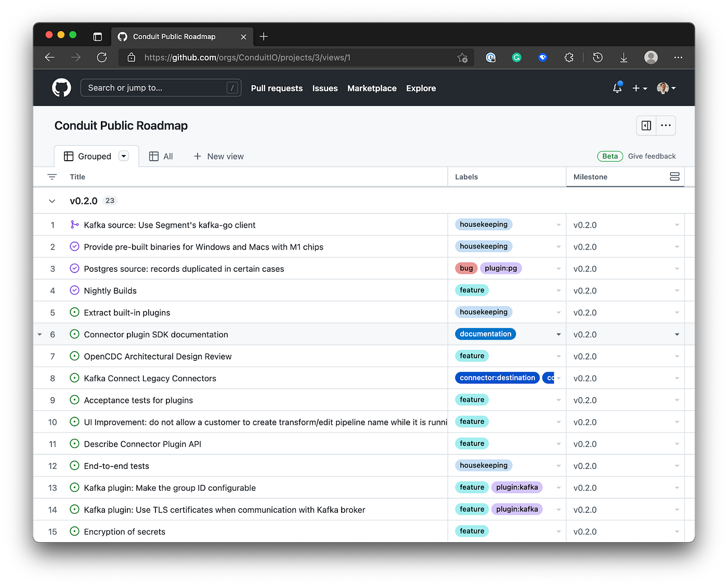
Task: Open the Grouped view options dropdown
Action: click(124, 156)
